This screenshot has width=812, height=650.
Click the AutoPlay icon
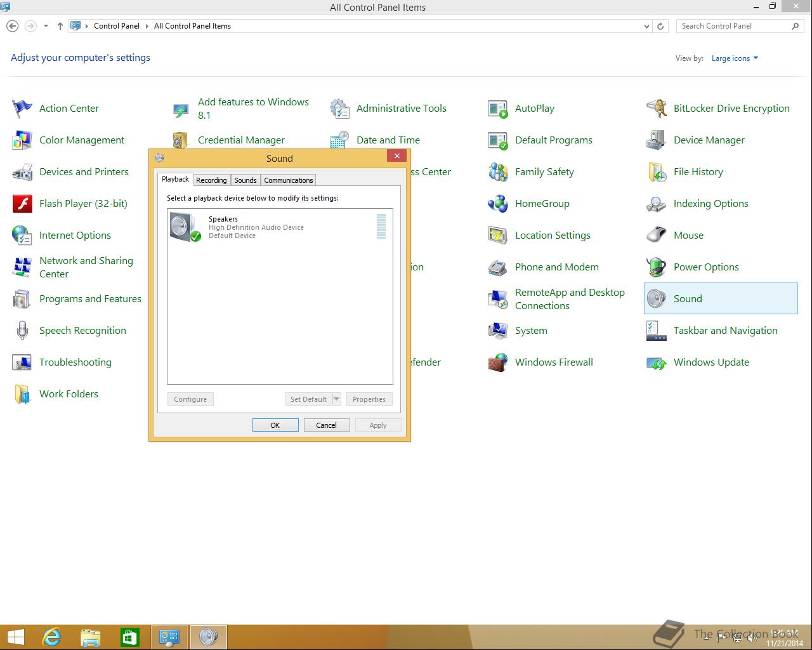498,109
